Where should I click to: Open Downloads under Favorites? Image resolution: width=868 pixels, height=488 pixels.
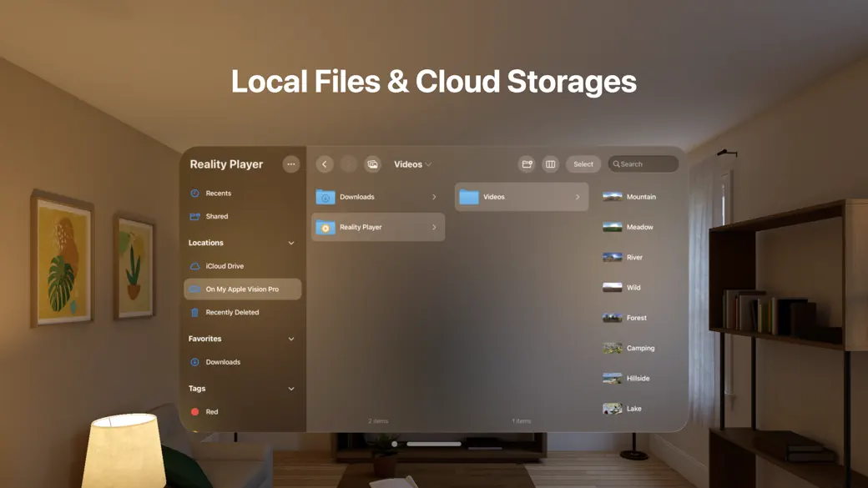click(x=243, y=362)
